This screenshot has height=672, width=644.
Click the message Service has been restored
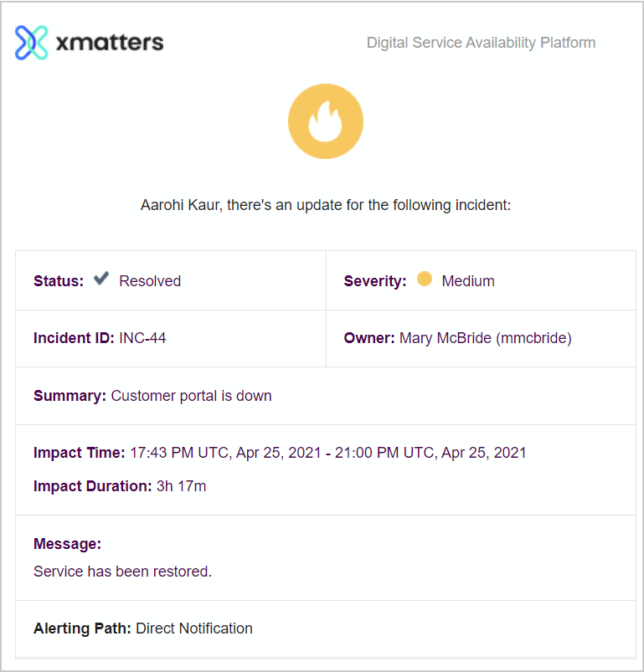coord(122,572)
